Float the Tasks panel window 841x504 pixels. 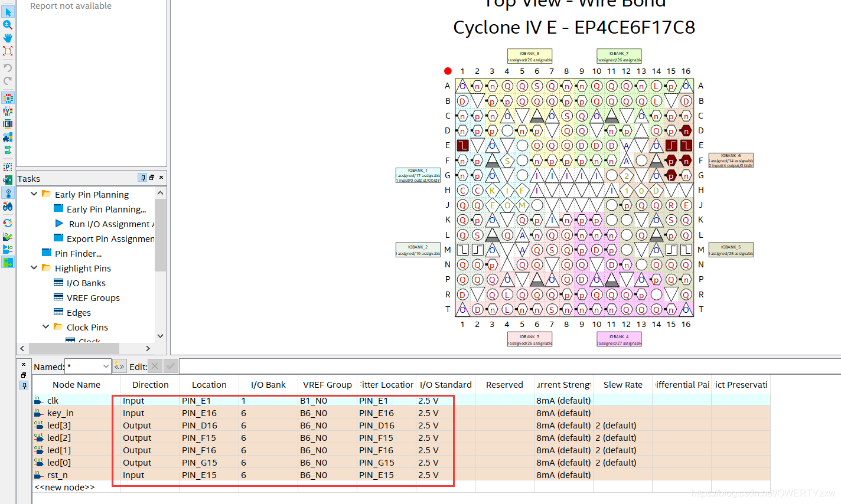(x=152, y=178)
